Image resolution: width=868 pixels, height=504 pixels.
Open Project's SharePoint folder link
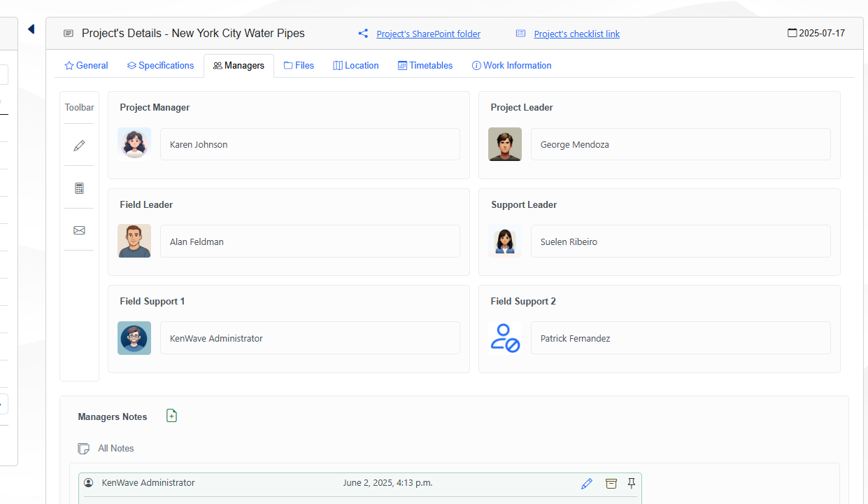[428, 34]
